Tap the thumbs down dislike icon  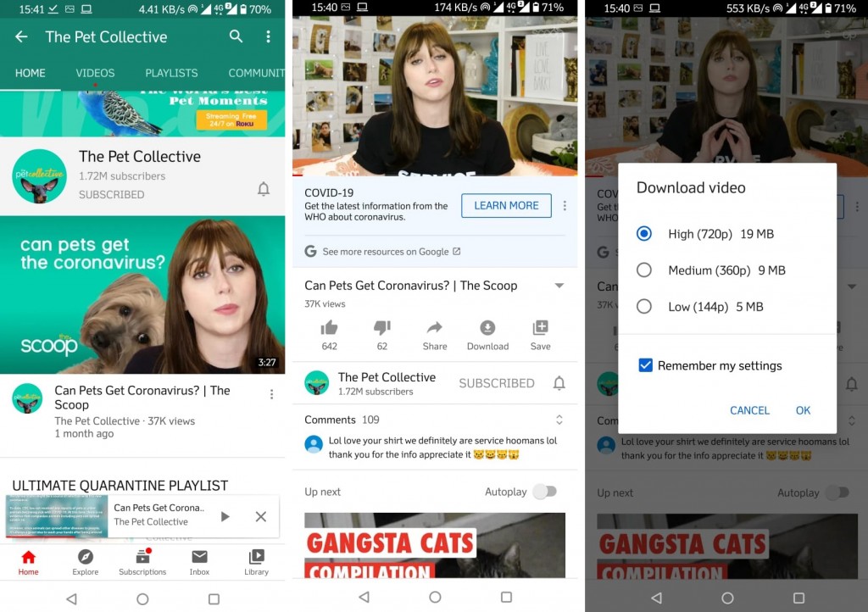coord(381,328)
